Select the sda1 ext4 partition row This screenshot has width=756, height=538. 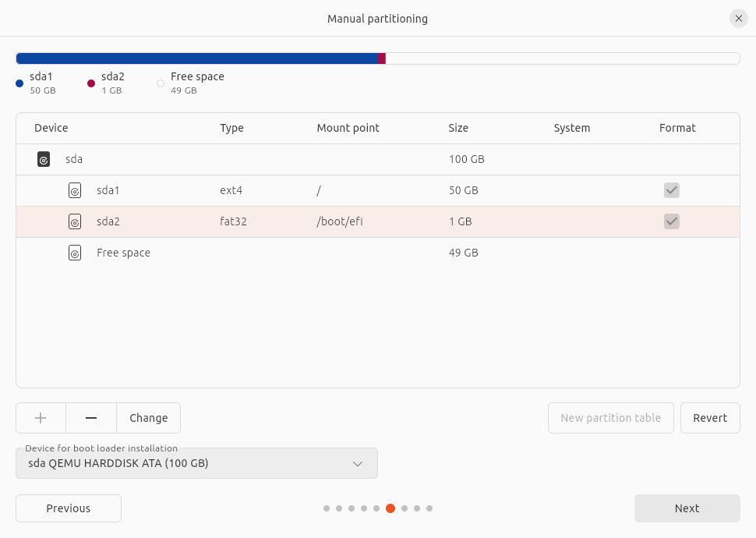pyautogui.click(x=378, y=190)
